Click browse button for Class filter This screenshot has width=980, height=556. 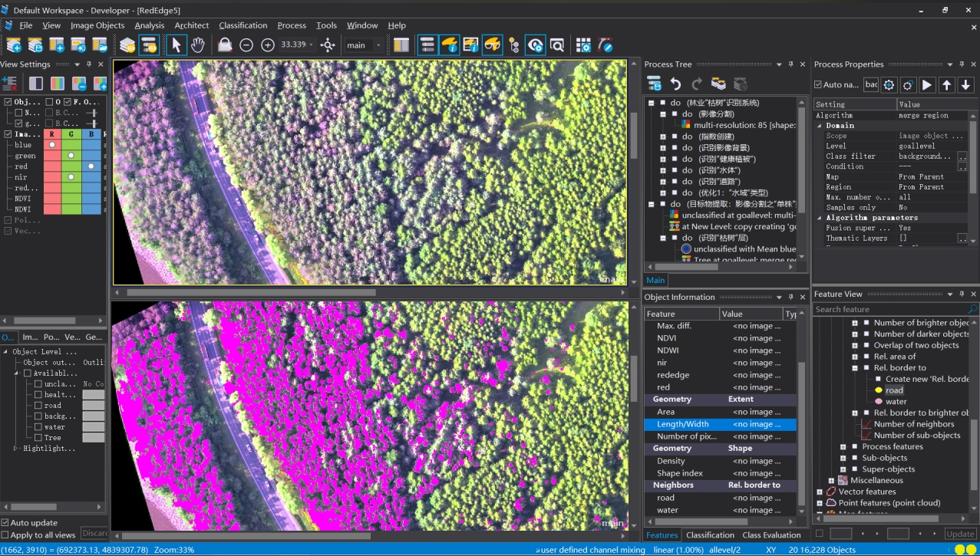pos(962,156)
